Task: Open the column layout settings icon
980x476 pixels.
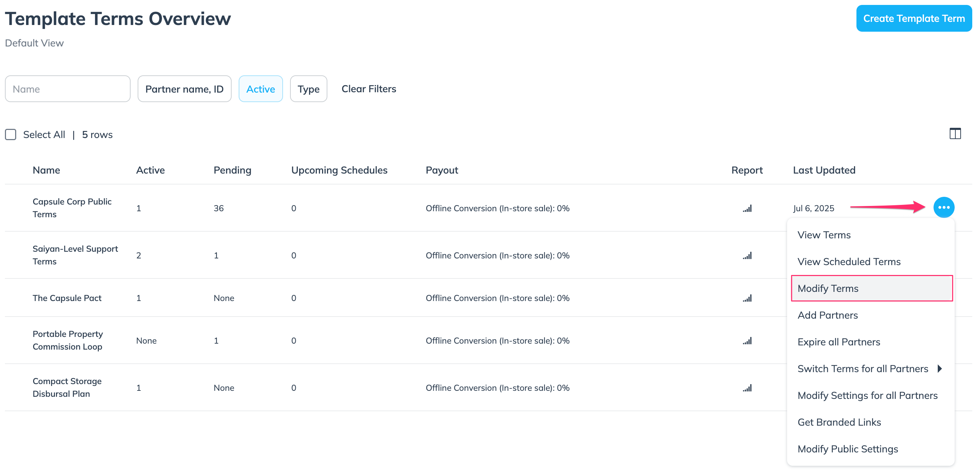Action: [x=955, y=133]
